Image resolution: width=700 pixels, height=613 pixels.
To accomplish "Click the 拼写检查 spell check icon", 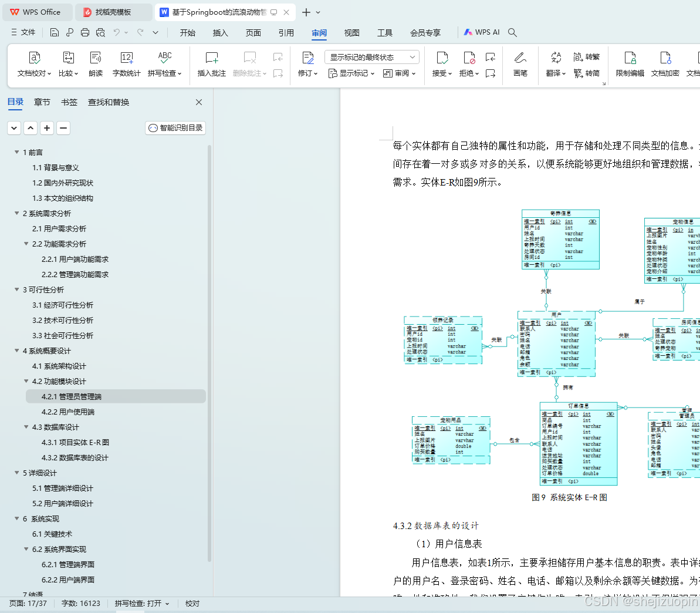I will pos(165,64).
